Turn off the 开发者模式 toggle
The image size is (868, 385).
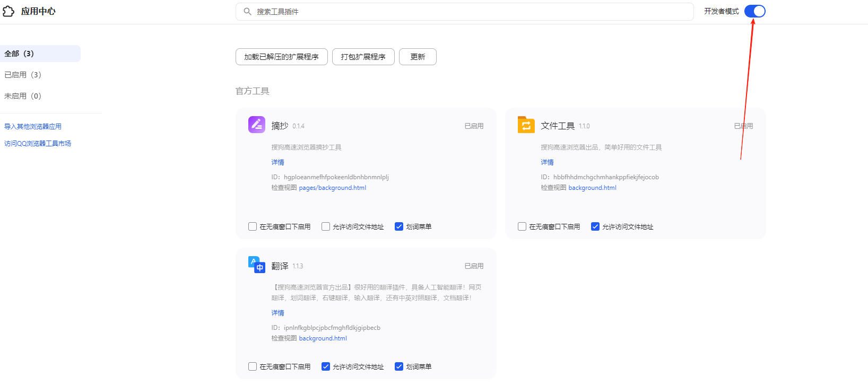[754, 11]
